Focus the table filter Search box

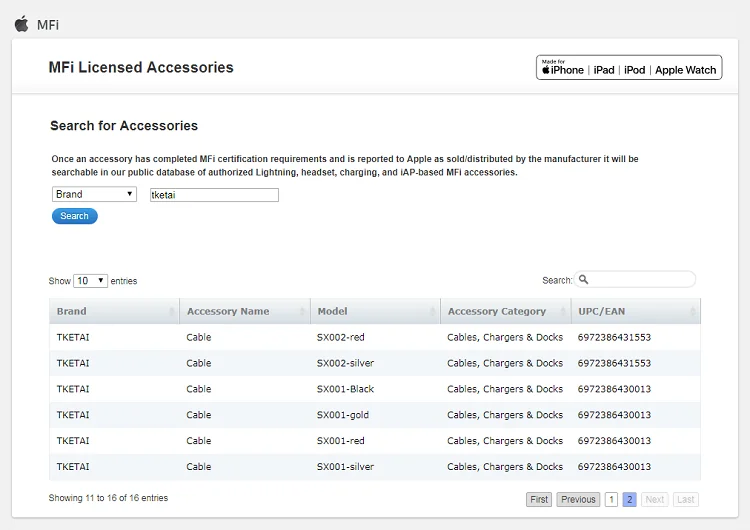click(642, 280)
